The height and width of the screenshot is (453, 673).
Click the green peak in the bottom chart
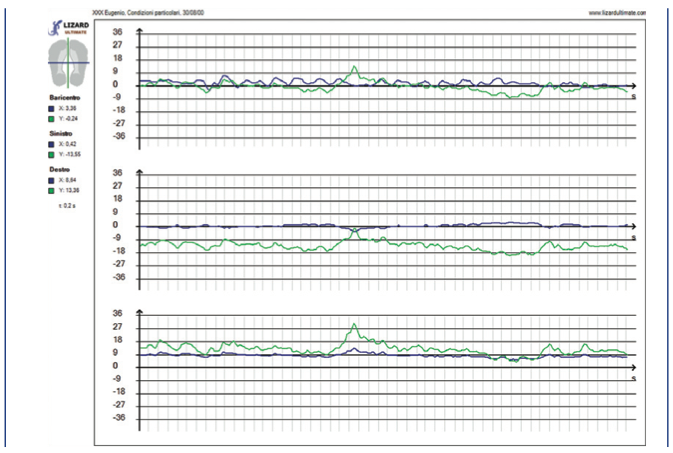point(354,324)
